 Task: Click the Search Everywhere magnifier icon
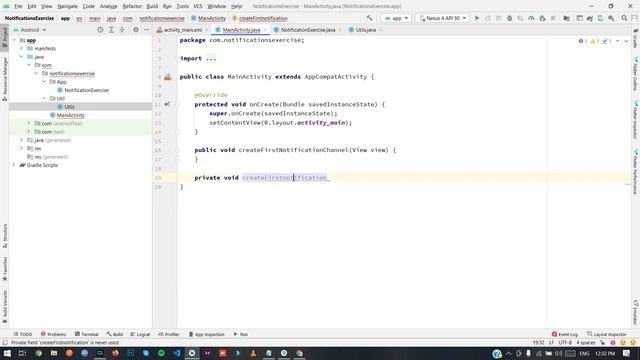(x=624, y=18)
